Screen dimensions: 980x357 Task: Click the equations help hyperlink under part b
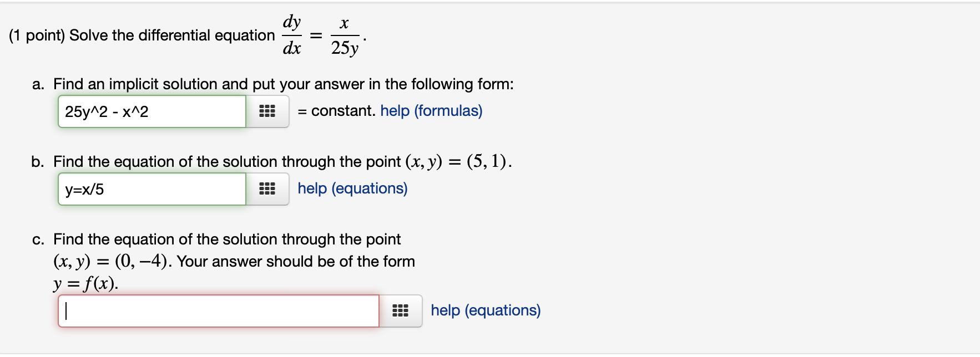pyautogui.click(x=352, y=188)
